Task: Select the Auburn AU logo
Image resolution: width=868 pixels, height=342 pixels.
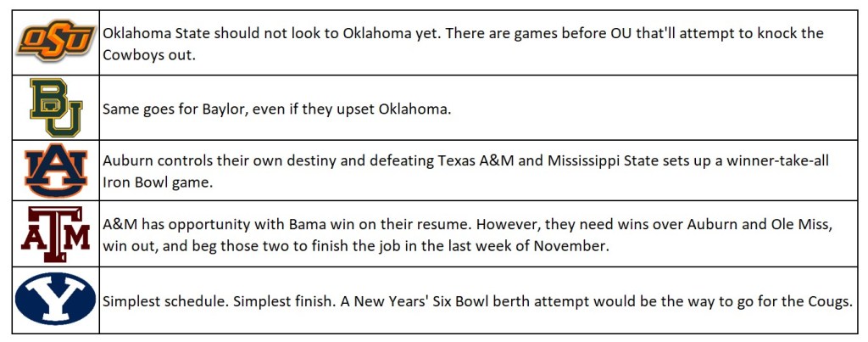Action: (56, 172)
